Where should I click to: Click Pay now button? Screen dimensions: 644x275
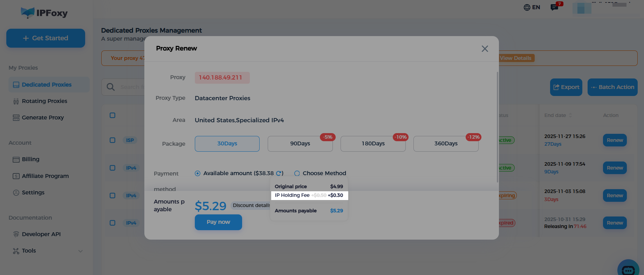(218, 222)
